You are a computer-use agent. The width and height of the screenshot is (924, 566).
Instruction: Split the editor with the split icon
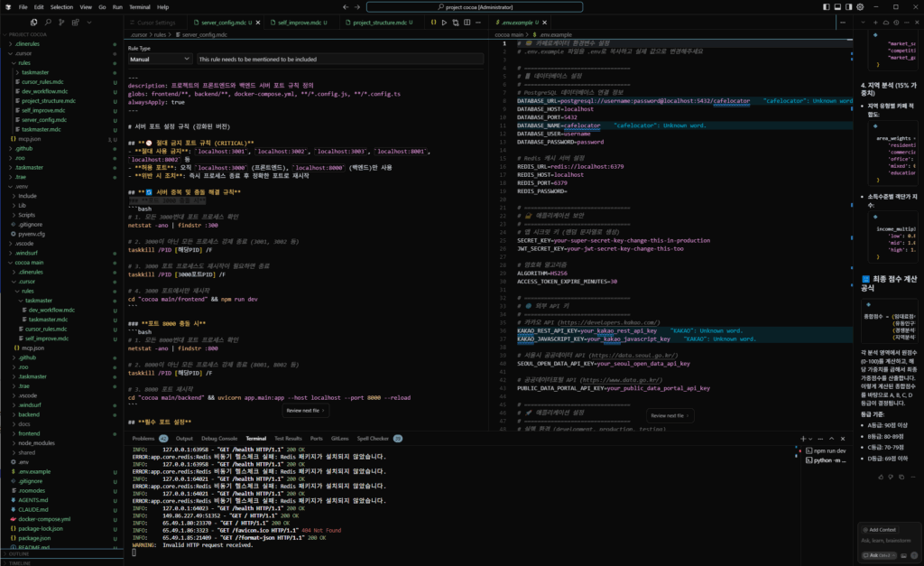467,23
